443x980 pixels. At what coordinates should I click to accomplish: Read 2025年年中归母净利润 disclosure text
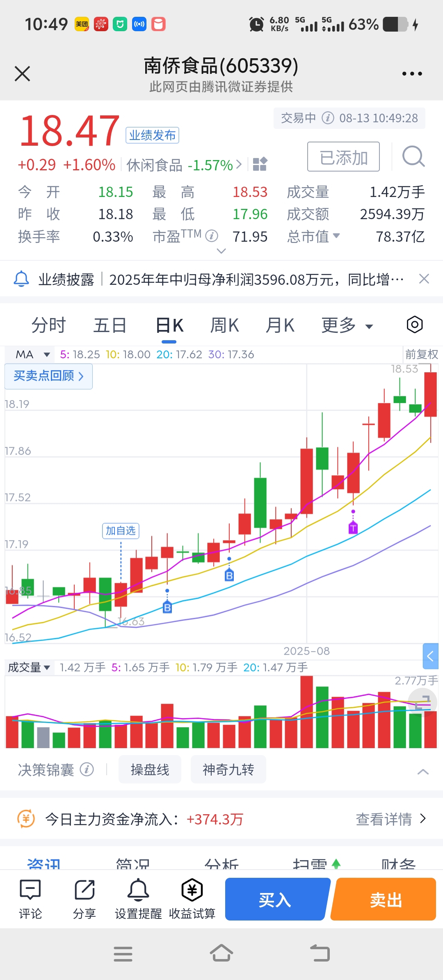[256, 279]
